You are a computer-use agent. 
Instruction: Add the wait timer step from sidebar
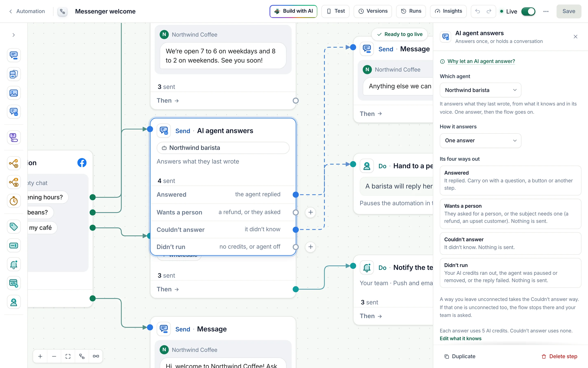click(x=14, y=201)
